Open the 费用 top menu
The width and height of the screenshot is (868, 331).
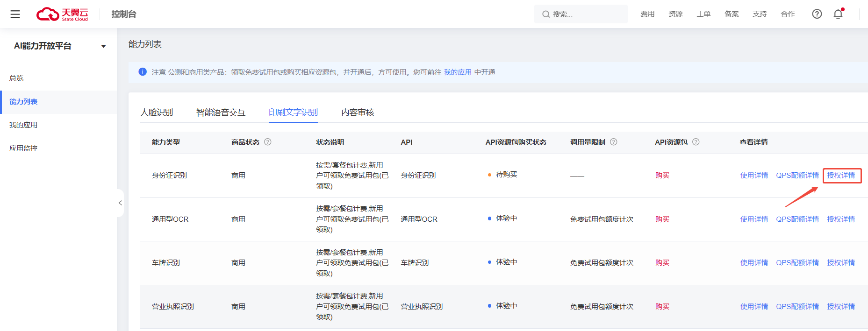(x=647, y=14)
